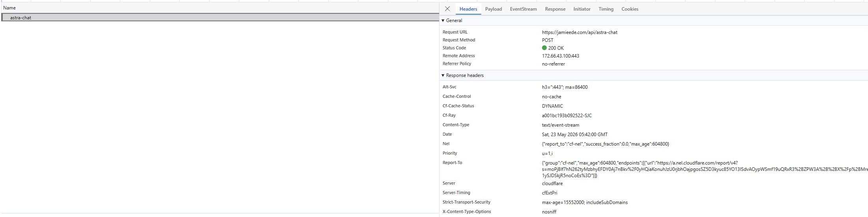Click the Request Method label

coord(459,40)
